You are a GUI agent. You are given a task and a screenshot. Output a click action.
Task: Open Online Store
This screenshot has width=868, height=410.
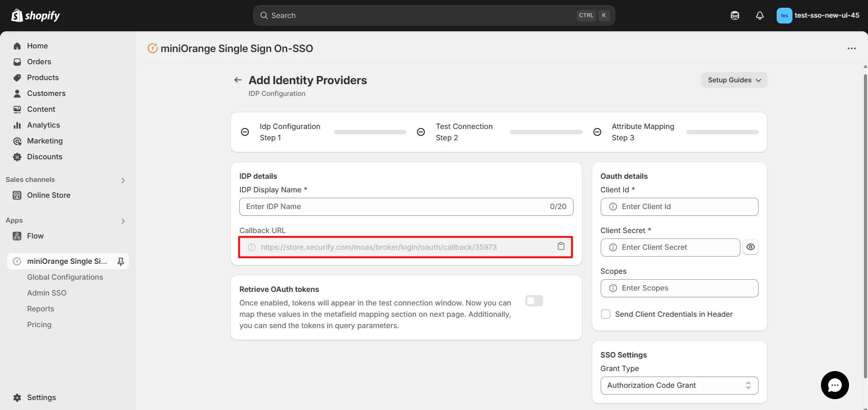[x=49, y=195]
